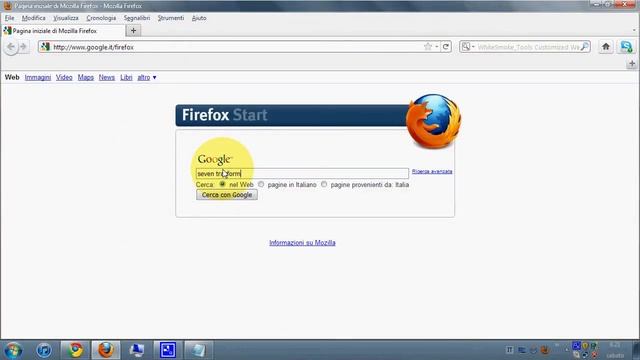The image size is (640, 360).
Task: Select 'Pagina iniziale di Mozilla Firefox' tab
Action: coord(63,31)
